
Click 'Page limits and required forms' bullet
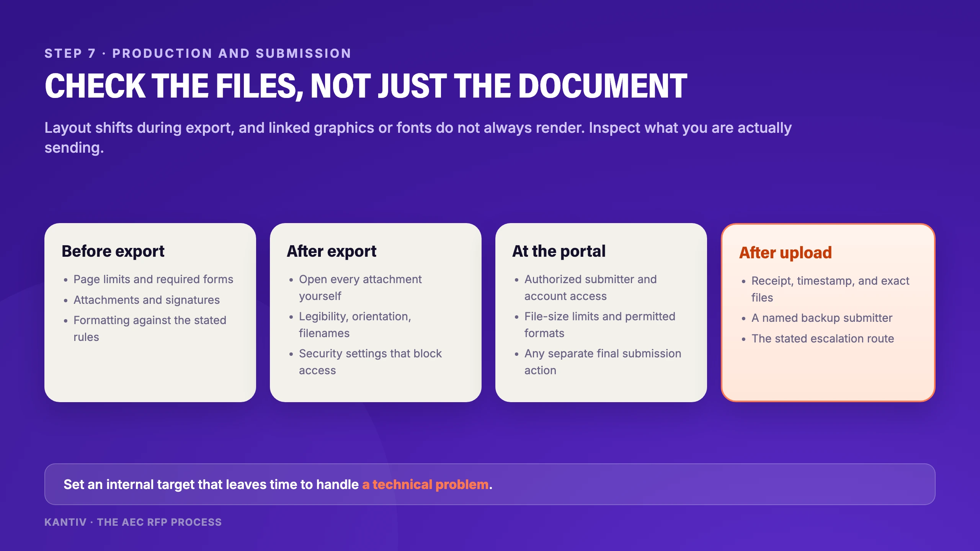(153, 279)
